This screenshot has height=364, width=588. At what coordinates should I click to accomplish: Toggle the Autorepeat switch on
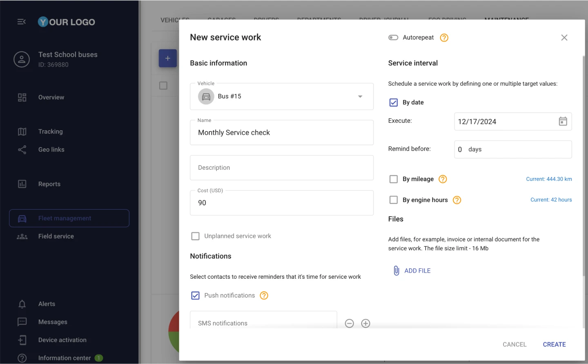(x=393, y=37)
